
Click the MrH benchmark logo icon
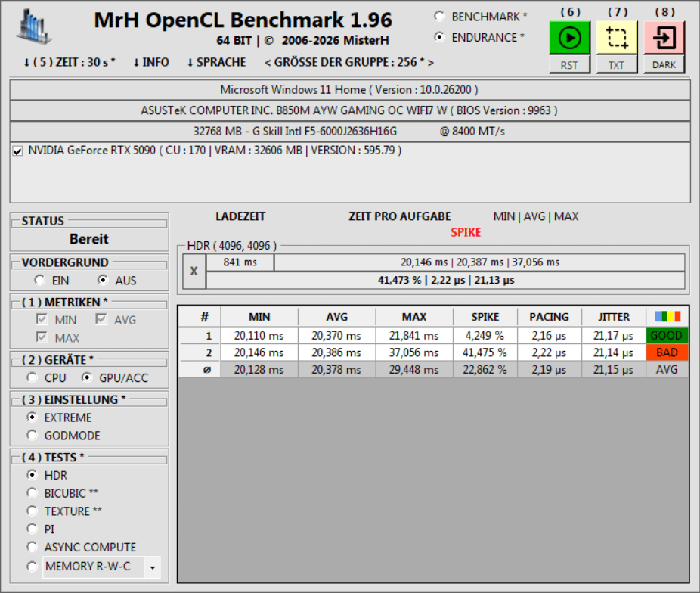click(34, 26)
